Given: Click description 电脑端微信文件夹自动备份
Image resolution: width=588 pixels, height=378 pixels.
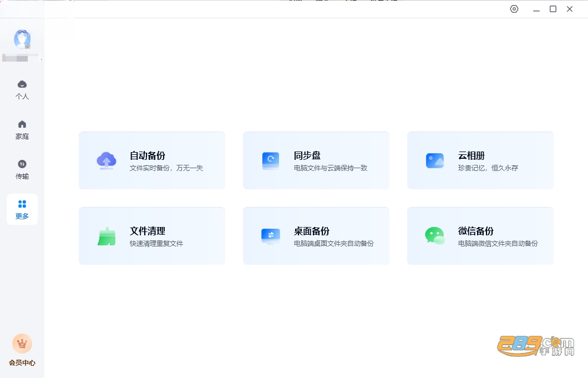Looking at the screenshot, I should (x=498, y=244).
